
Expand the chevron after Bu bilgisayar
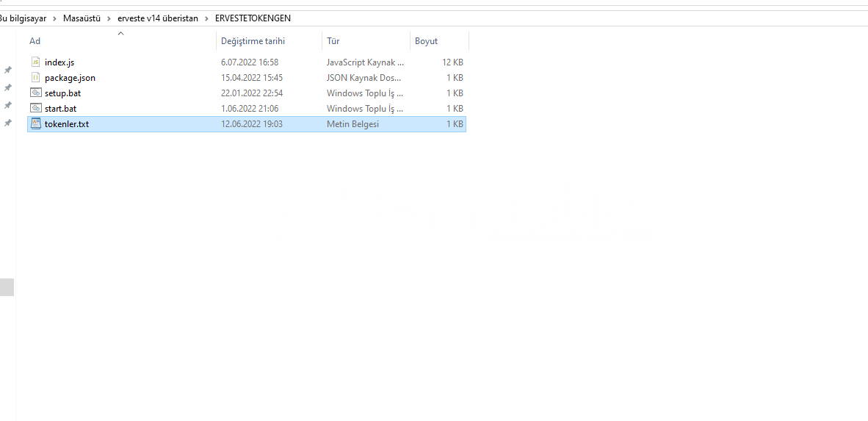(55, 18)
